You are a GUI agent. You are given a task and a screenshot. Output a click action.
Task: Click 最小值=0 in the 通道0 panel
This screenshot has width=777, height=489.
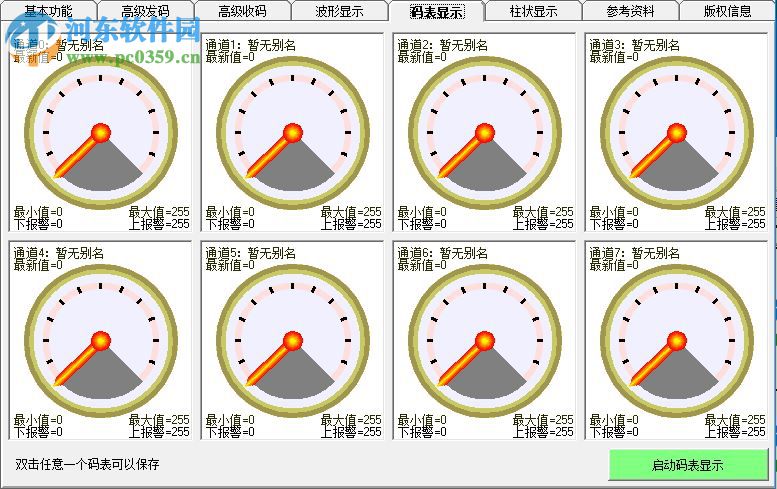(38, 212)
